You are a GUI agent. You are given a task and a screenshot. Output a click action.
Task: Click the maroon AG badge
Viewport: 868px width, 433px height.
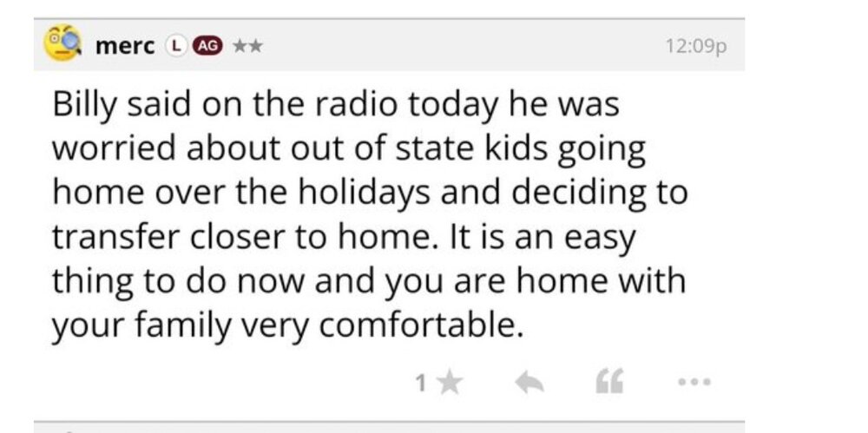[x=207, y=47]
